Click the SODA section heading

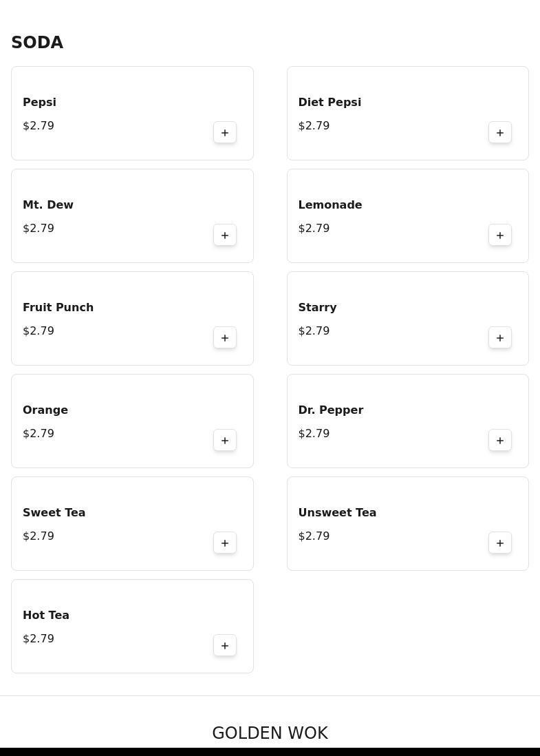[x=37, y=43]
